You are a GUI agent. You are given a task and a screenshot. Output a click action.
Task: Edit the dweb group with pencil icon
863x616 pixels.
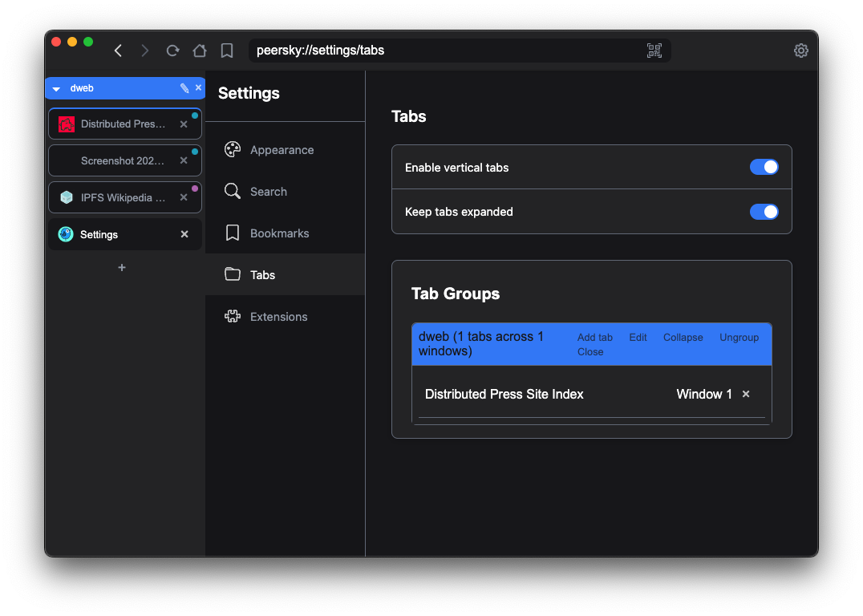point(184,88)
